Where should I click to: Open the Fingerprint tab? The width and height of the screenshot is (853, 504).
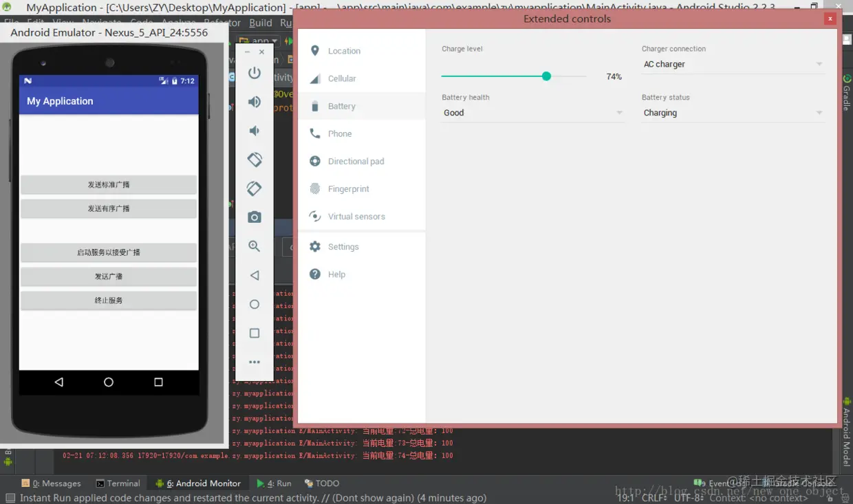coord(362,188)
